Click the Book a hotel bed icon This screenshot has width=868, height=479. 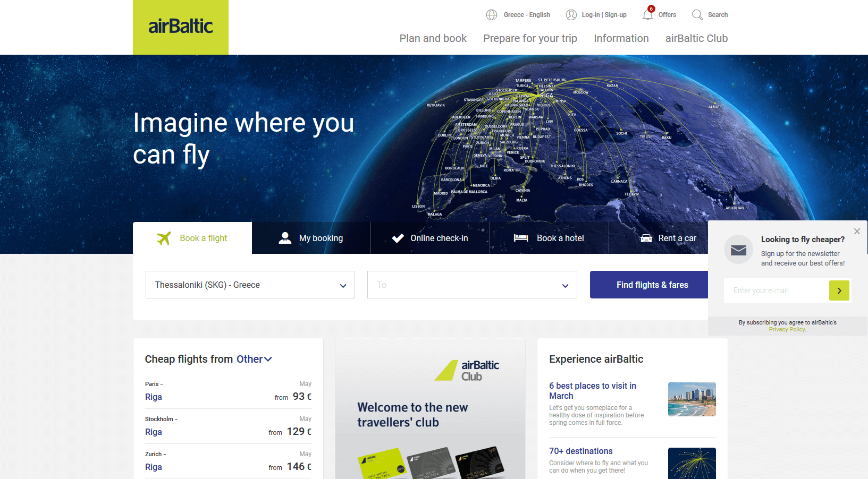point(521,238)
